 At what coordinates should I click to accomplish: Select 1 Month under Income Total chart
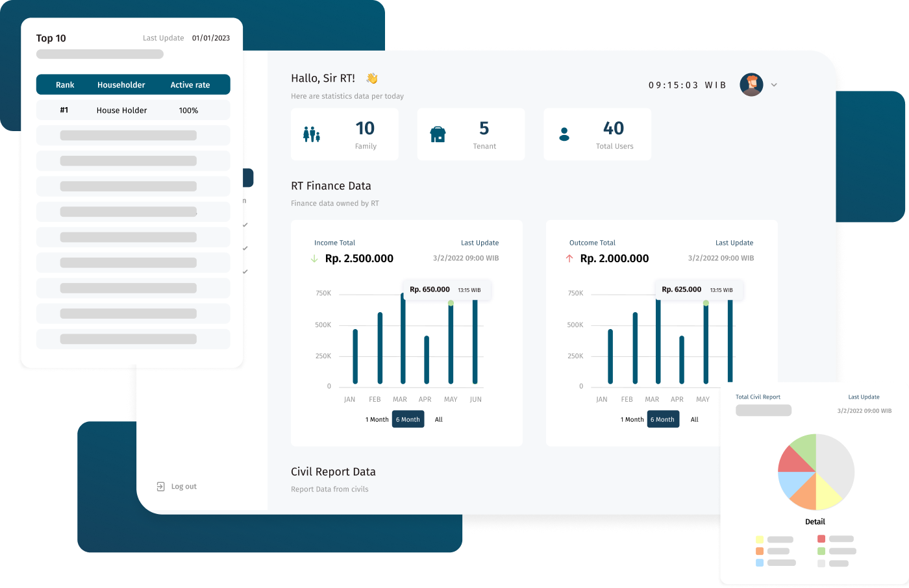[x=377, y=419]
